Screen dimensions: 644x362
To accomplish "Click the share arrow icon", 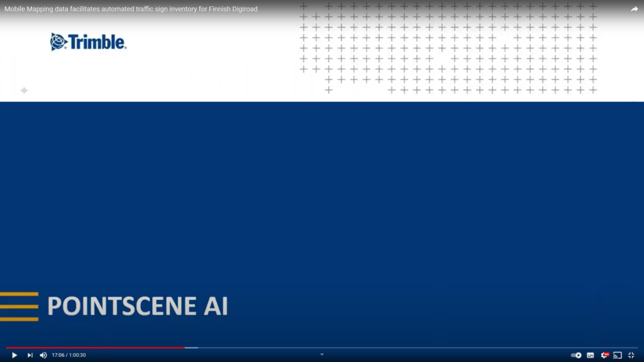I will pos(634,9).
